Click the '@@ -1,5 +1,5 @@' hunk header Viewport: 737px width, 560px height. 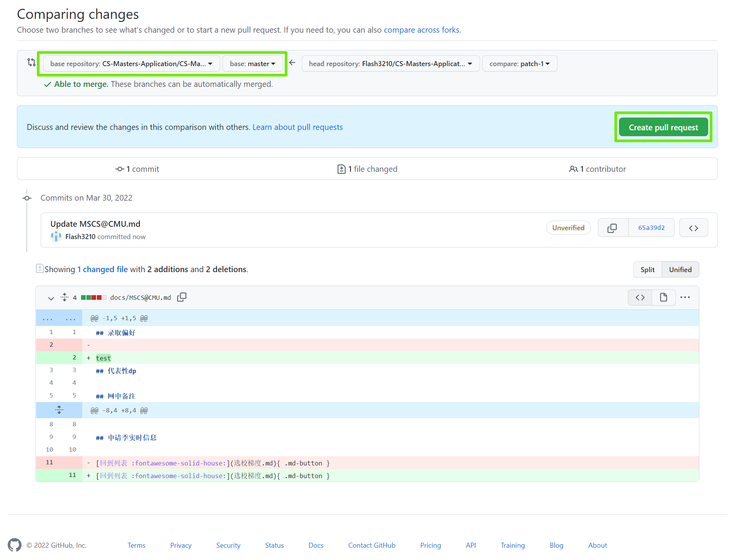(x=119, y=318)
